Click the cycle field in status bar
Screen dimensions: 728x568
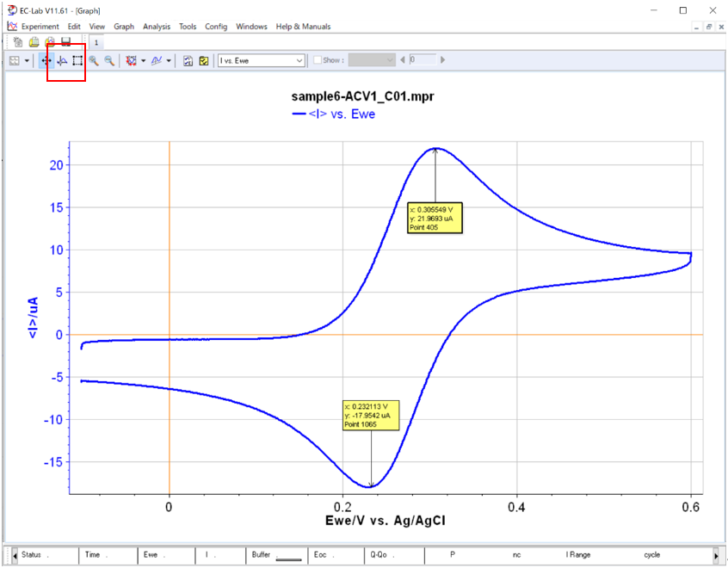point(652,555)
